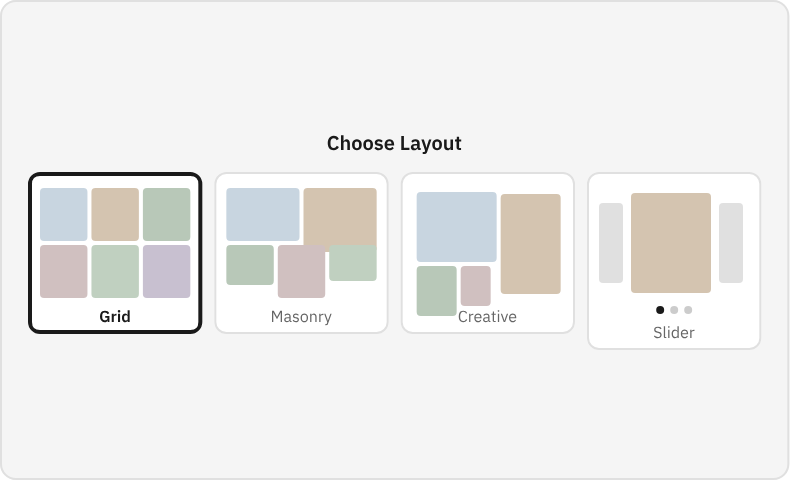Click the right gray panel in Slider preview
Viewport: 790px width, 480px height.
[731, 243]
